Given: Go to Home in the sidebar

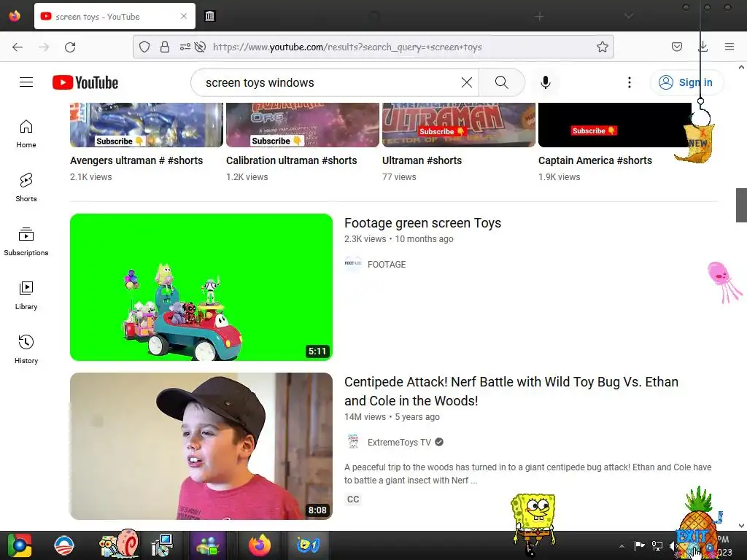Looking at the screenshot, I should (26, 133).
